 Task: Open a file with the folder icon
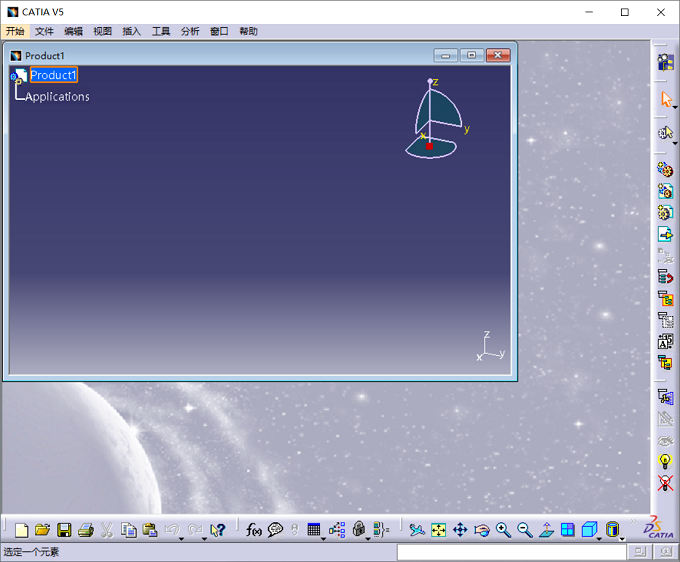point(42,530)
